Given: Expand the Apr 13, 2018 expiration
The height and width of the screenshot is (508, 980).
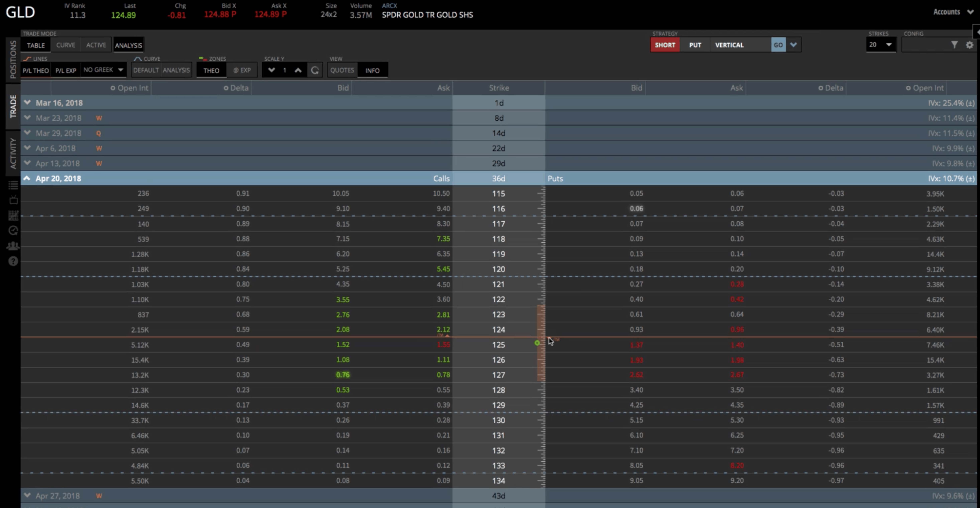Looking at the screenshot, I should click(x=27, y=163).
